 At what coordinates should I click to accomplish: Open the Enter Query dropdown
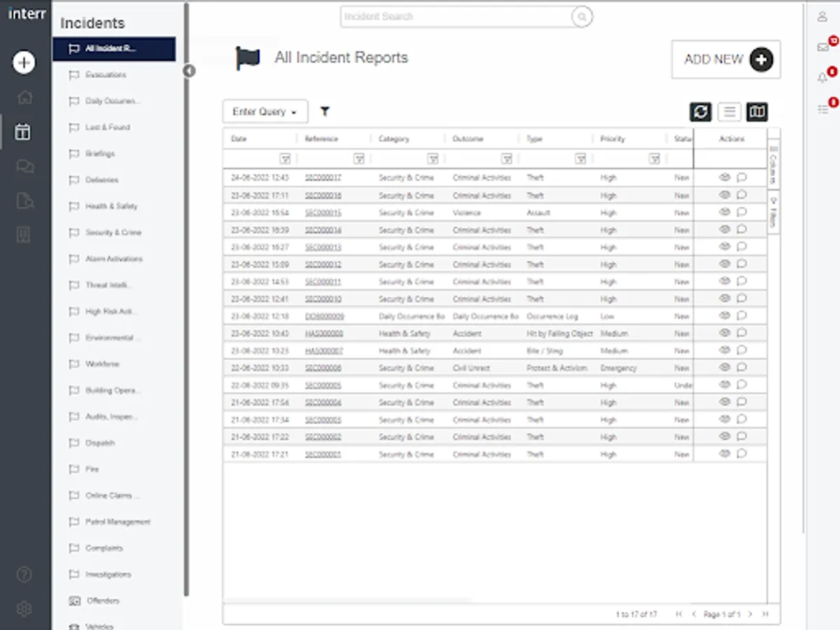(265, 111)
